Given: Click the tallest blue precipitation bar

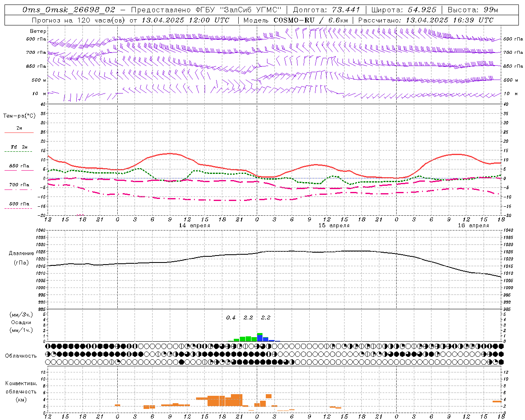Looking at the screenshot, I should click(x=260, y=338).
